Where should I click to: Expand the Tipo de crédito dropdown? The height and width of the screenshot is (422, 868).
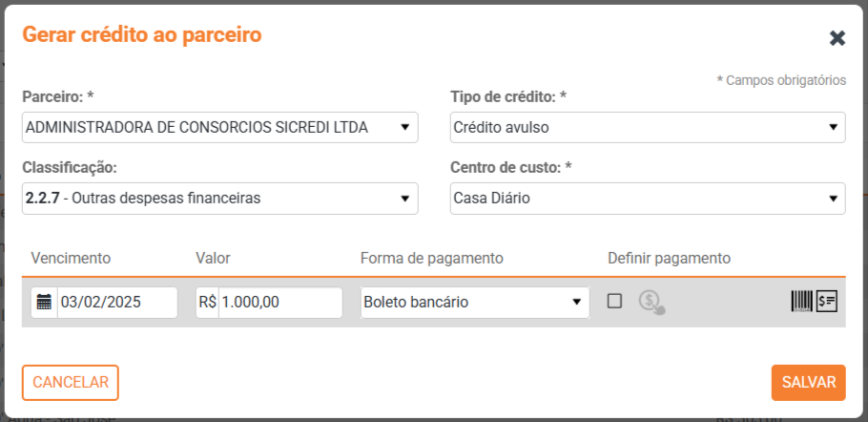[647, 127]
